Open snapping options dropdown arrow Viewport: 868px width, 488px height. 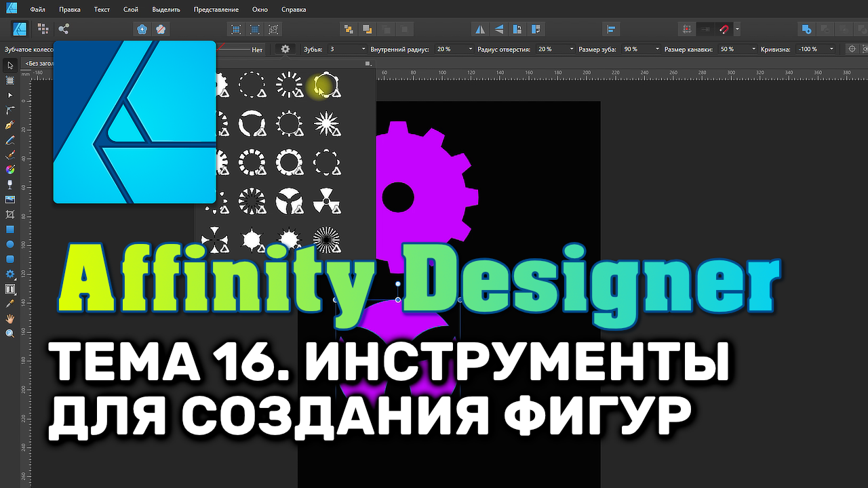point(737,29)
